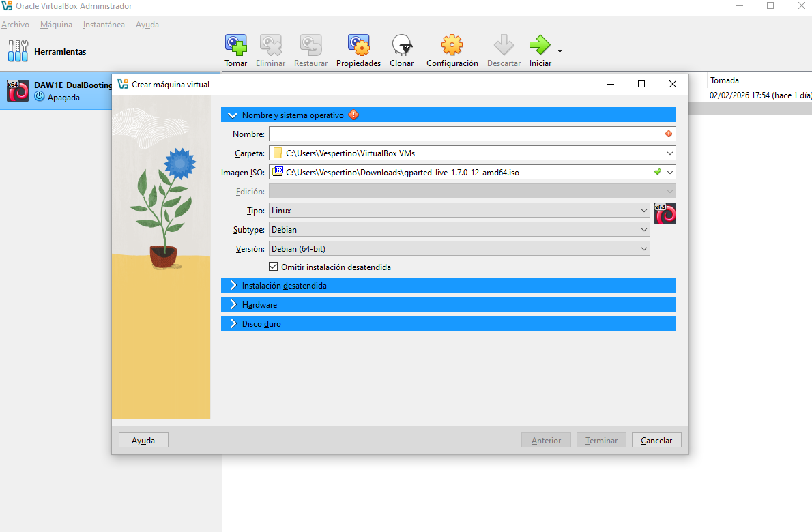Click the Eliminar snapshot toolbar icon
Screen dimensions: 812x532
pos(270,45)
